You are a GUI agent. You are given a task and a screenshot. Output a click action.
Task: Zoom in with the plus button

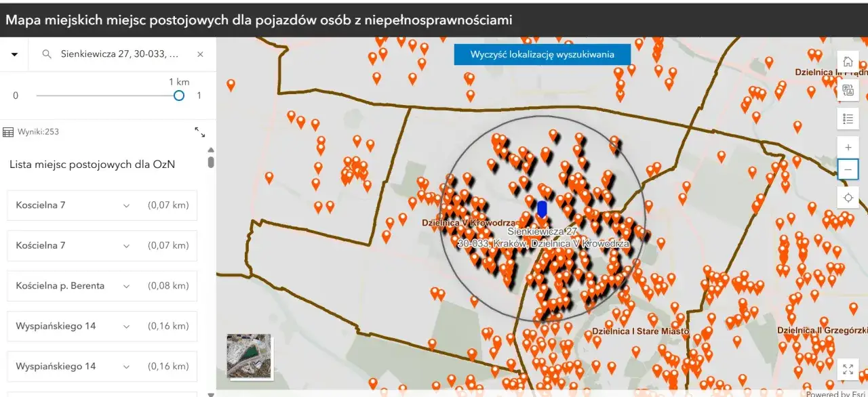point(848,147)
